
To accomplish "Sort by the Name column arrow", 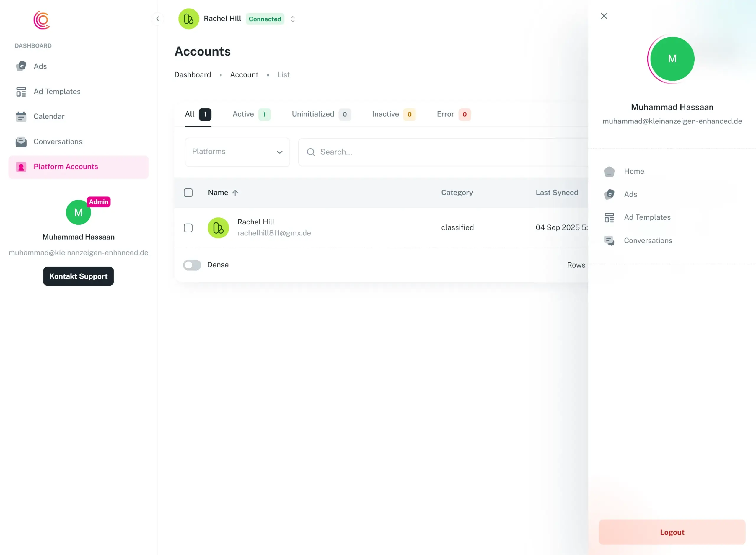I will point(235,193).
